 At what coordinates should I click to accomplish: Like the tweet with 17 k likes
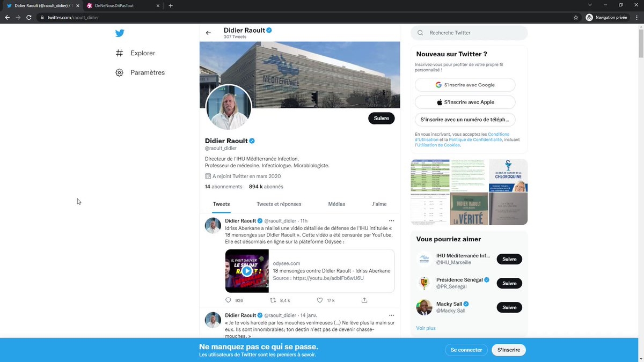320,300
